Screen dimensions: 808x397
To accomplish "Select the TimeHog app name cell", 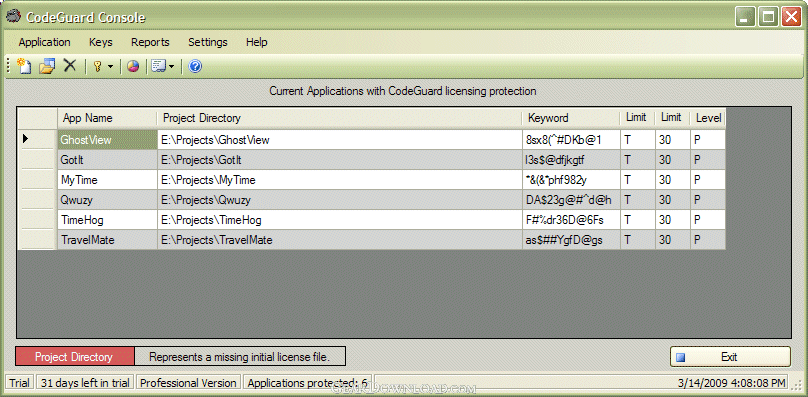I will [x=107, y=220].
